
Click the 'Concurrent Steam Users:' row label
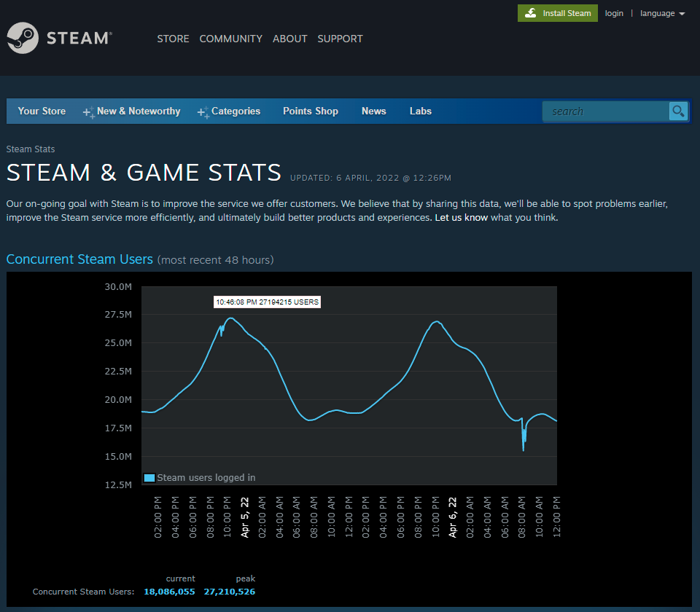click(x=83, y=592)
